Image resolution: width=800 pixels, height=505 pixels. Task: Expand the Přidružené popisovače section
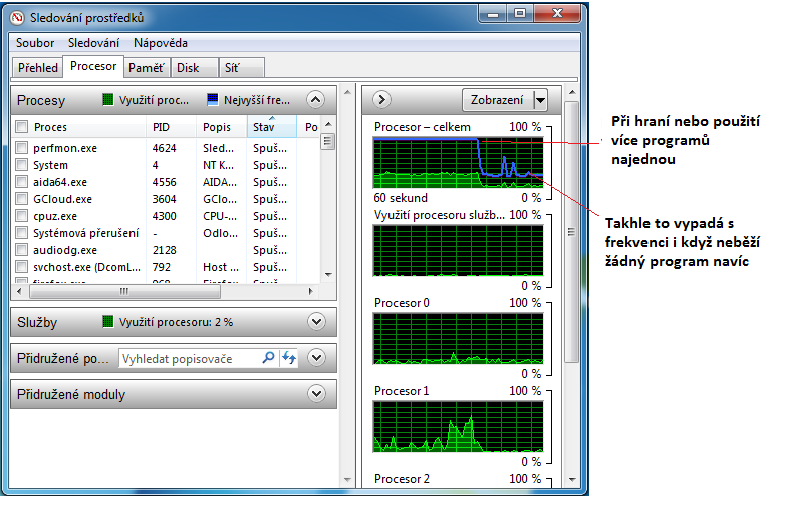(x=316, y=358)
